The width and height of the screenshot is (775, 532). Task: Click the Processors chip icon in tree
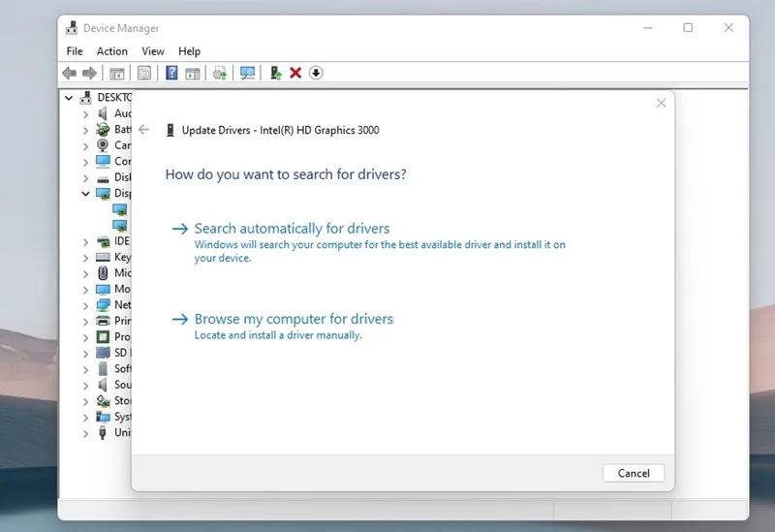(103, 337)
